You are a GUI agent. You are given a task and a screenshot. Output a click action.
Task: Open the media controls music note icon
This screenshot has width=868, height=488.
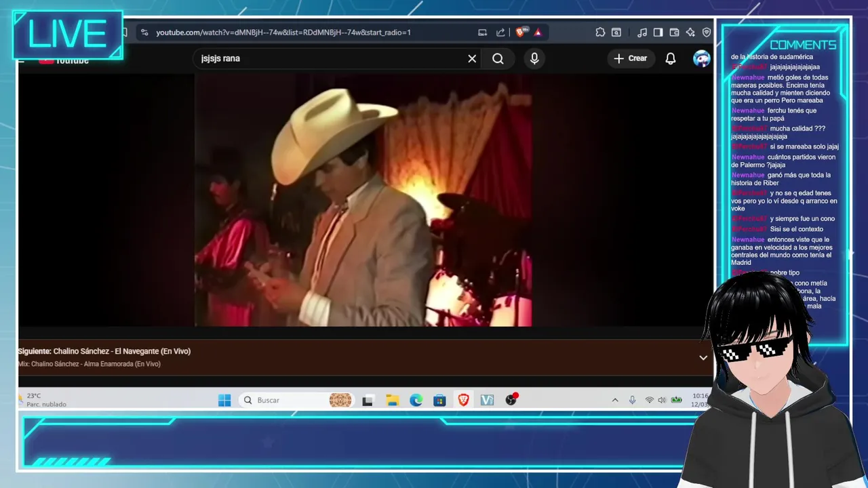coord(642,33)
